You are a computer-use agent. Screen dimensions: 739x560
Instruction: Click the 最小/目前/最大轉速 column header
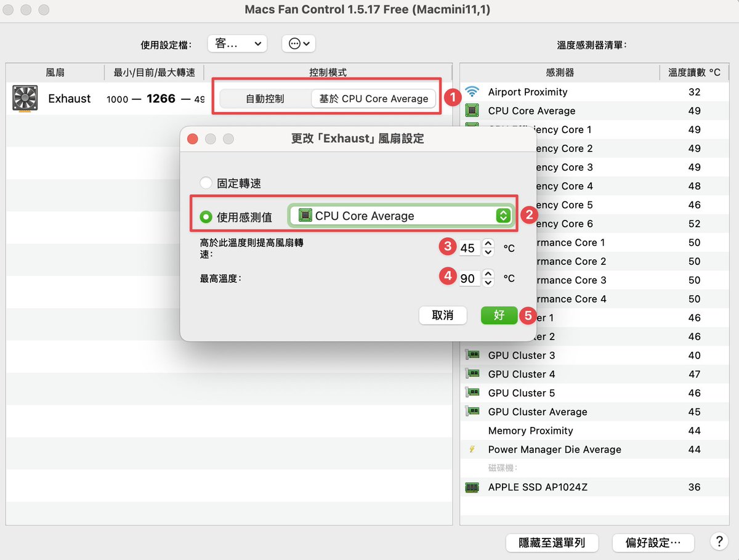pyautogui.click(x=155, y=73)
